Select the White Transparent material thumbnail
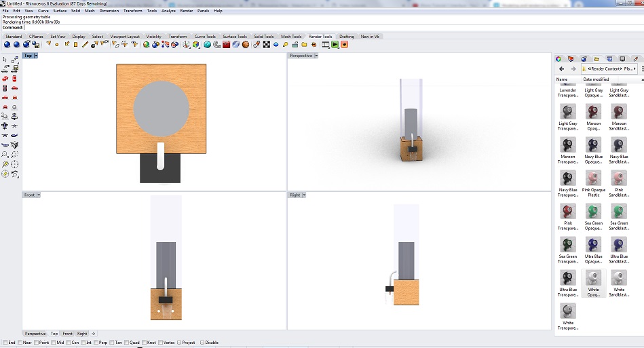The height and width of the screenshot is (348, 644). (x=567, y=311)
